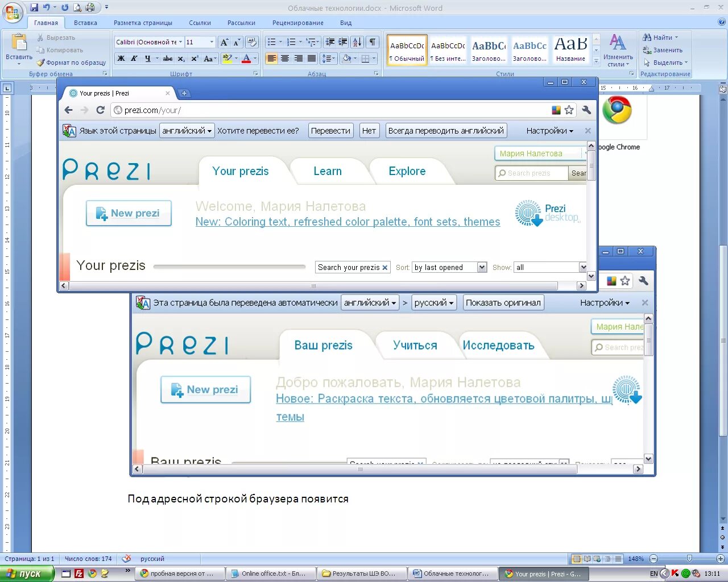
Task: Open Online office.txt taskbar item
Action: 271,574
